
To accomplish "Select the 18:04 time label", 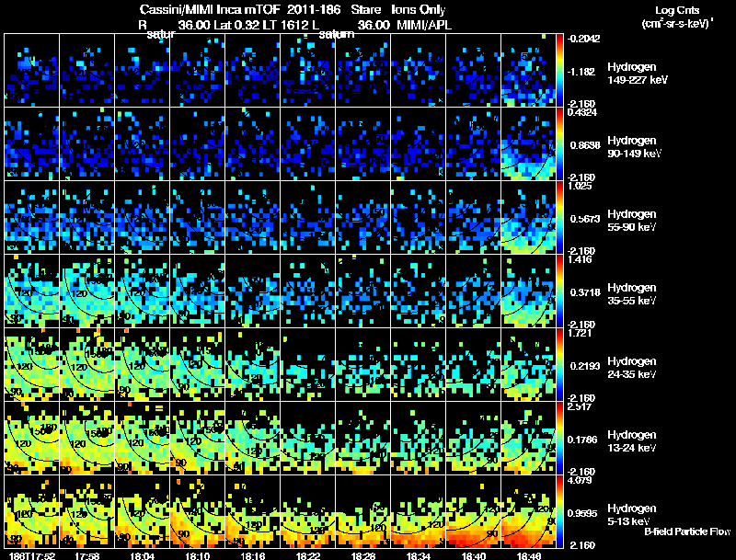I will [143, 555].
